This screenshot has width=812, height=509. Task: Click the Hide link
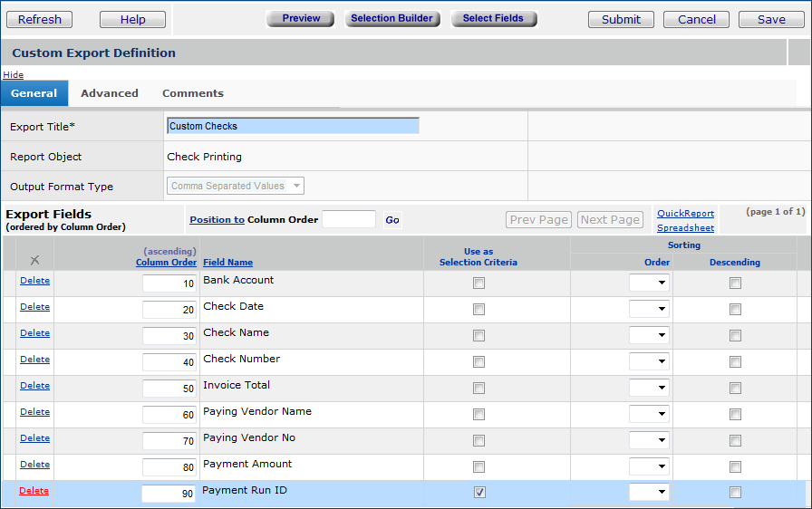14,75
